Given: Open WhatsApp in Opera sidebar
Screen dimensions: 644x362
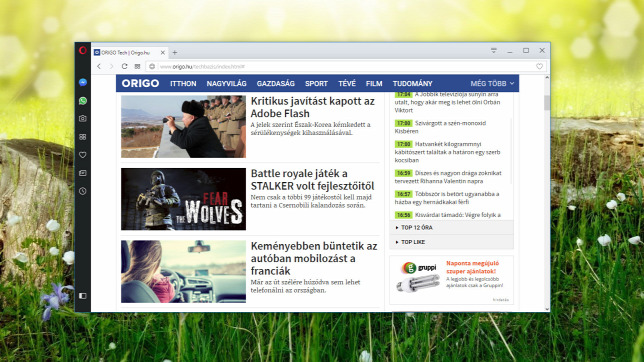Looking at the screenshot, I should click(x=83, y=101).
